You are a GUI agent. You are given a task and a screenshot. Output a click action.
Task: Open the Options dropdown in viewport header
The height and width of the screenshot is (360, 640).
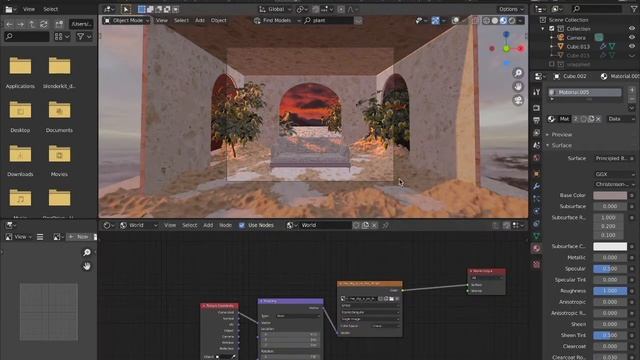511,9
